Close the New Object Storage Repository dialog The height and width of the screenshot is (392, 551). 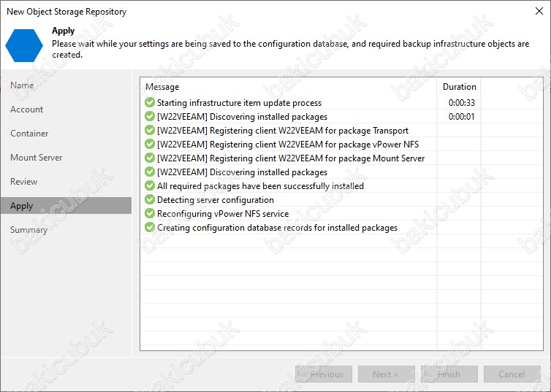point(539,11)
